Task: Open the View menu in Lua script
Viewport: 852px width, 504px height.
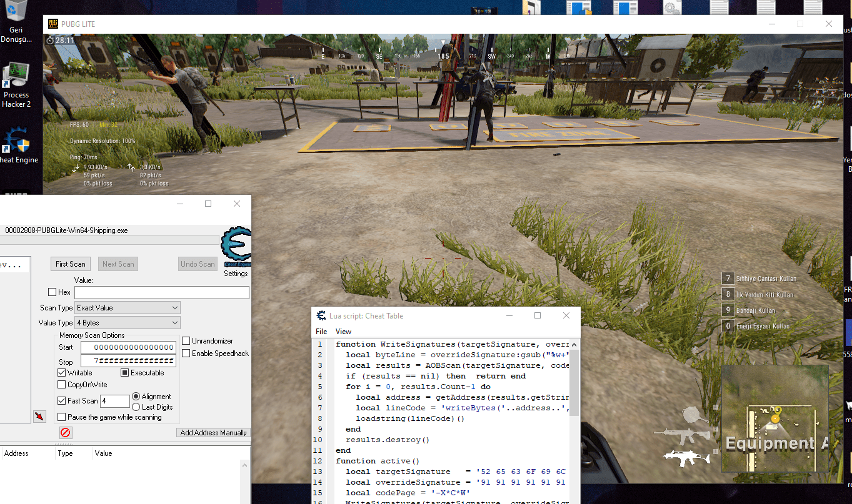Action: pos(343,332)
